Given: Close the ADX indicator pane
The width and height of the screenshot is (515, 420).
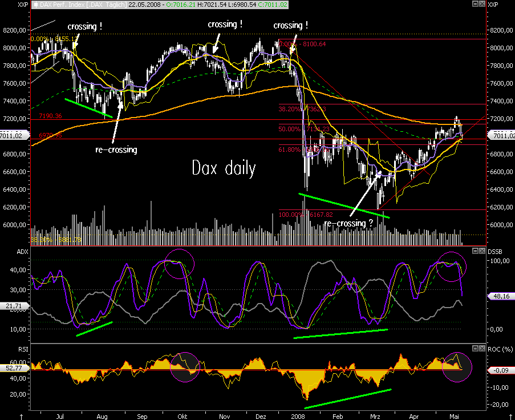Looking at the screenshot, I should (482, 251).
